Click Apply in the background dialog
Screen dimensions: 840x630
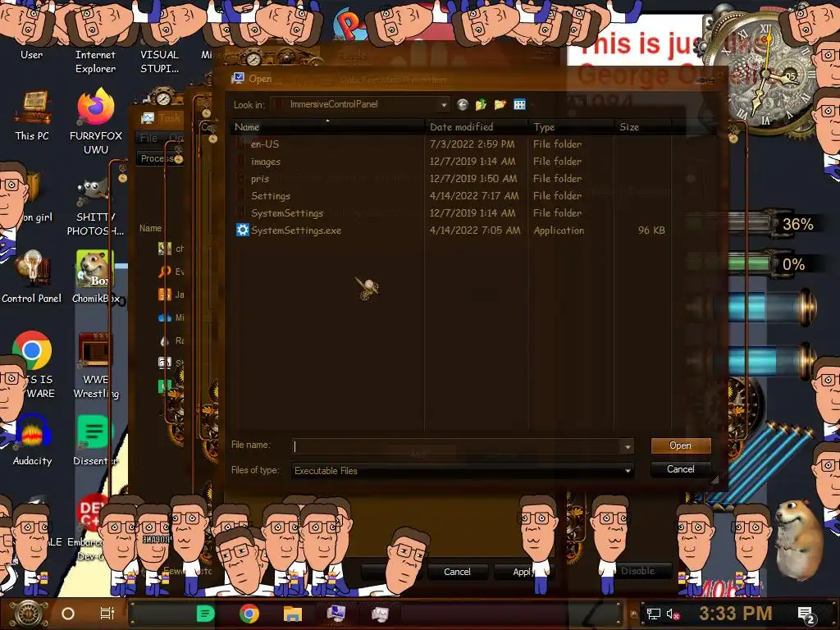tap(523, 572)
